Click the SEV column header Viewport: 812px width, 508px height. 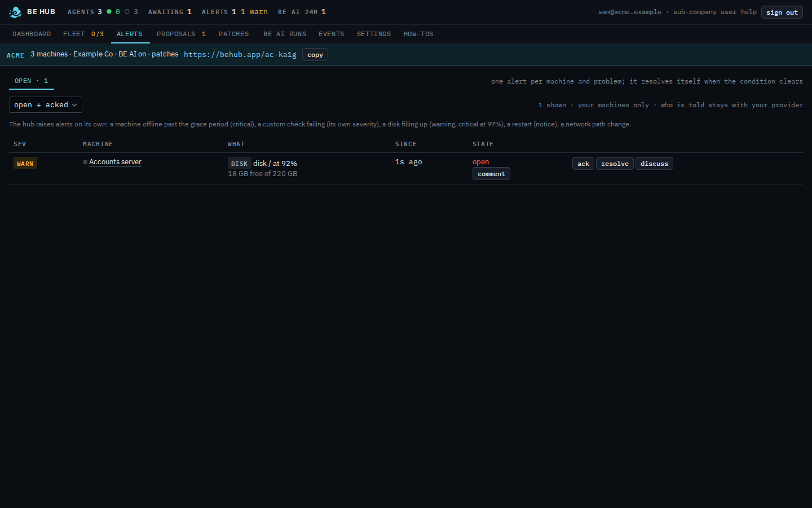20,144
